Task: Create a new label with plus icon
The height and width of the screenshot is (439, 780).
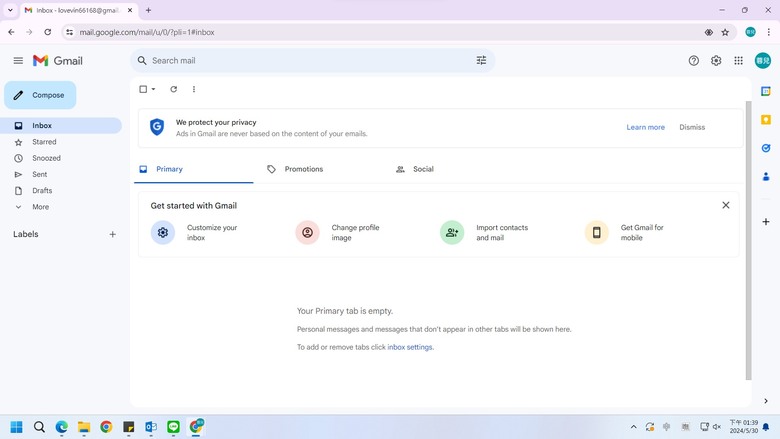Action: (112, 234)
